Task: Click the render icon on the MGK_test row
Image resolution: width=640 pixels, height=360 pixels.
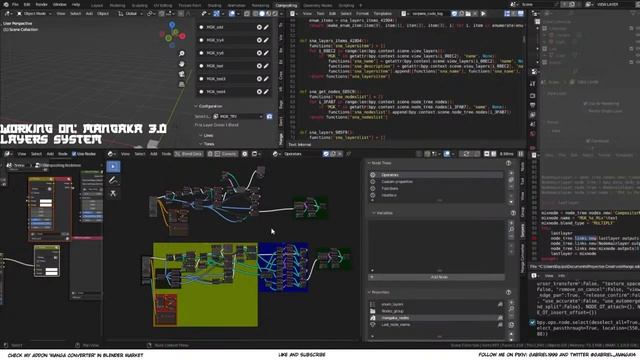Action: click(x=259, y=66)
